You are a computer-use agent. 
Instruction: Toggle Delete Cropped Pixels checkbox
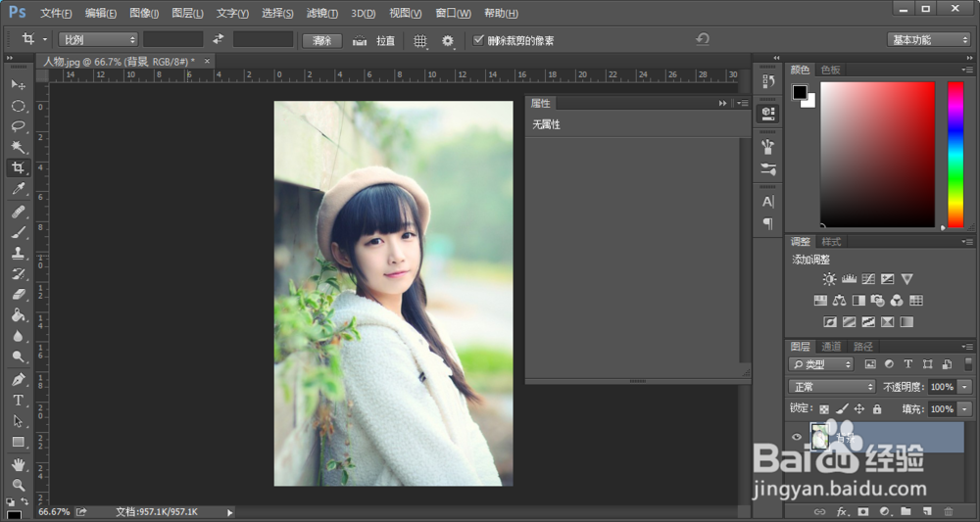coord(479,40)
